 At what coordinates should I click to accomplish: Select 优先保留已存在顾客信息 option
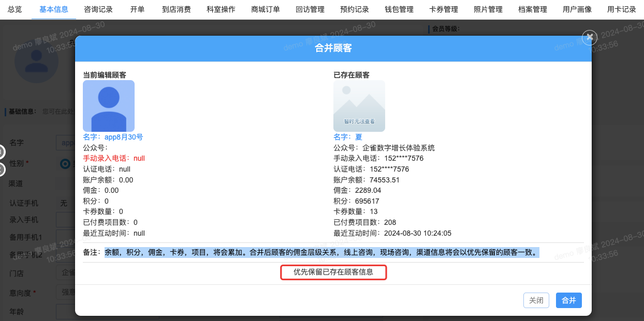pos(333,272)
